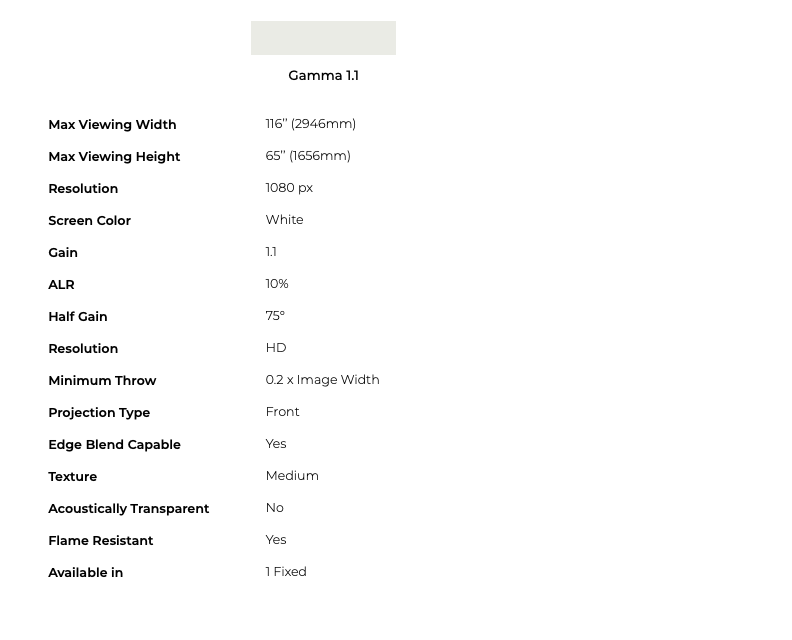
Task: Click the HD resolution value
Action: coord(276,348)
